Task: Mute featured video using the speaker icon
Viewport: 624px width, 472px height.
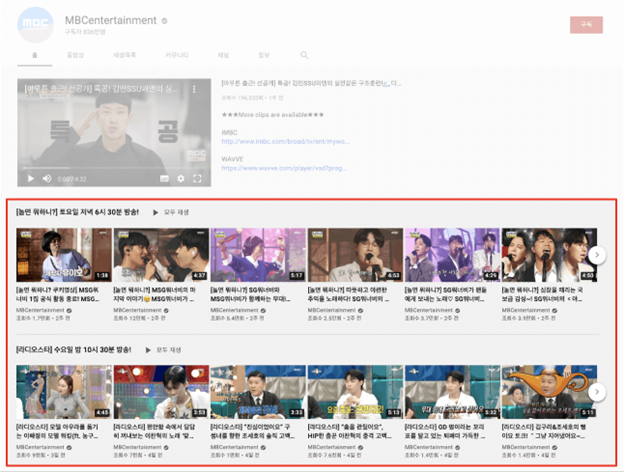Action: pos(47,178)
